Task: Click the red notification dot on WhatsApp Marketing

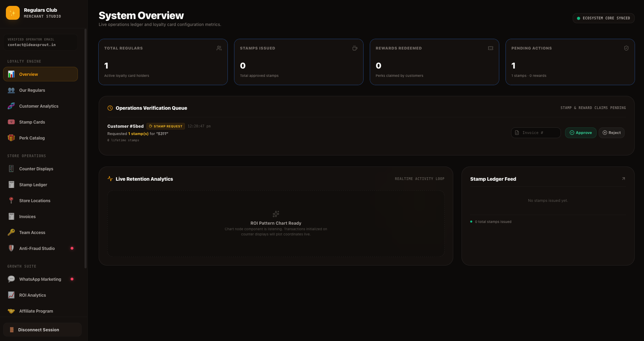Action: 72,279
